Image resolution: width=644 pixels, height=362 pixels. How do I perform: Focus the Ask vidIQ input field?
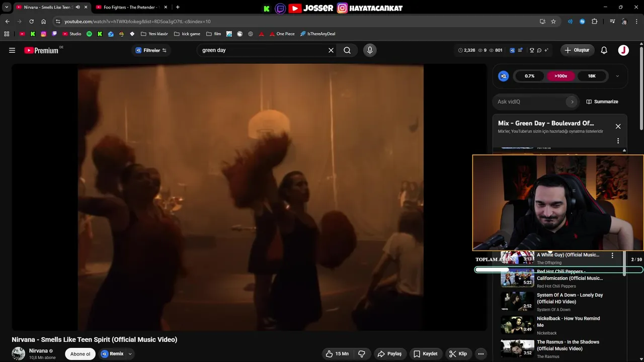(531, 102)
